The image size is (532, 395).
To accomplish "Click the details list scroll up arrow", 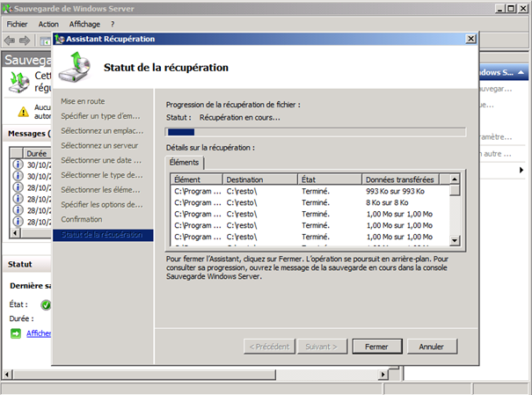I will (455, 179).
